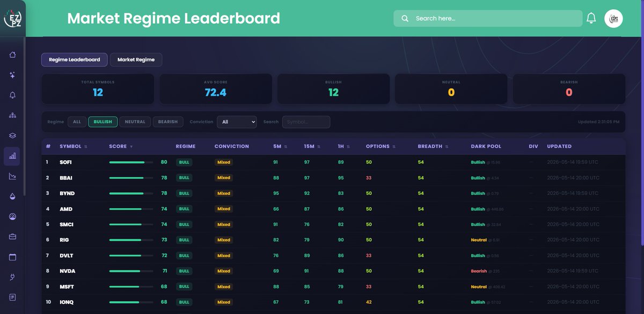Click the Bullish count card
This screenshot has width=644, height=314.
click(x=333, y=89)
